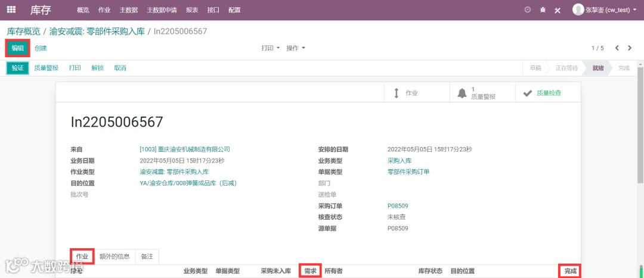The image size is (644, 278).
Task: Sort by 业务类型 column header
Action: pos(196,271)
